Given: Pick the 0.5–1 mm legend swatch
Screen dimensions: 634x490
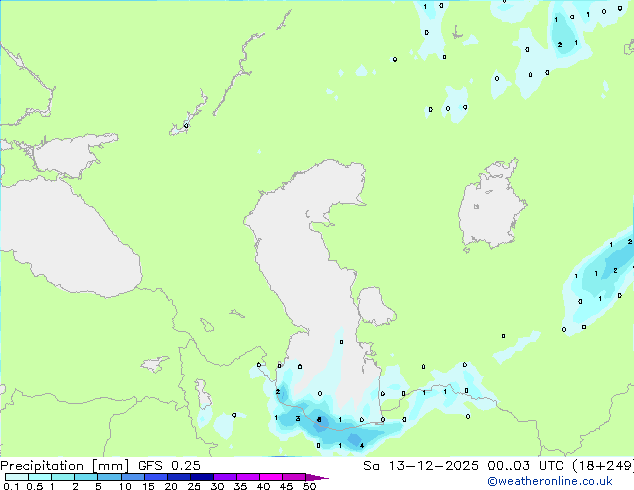Looking at the screenshot, I should point(40,477).
